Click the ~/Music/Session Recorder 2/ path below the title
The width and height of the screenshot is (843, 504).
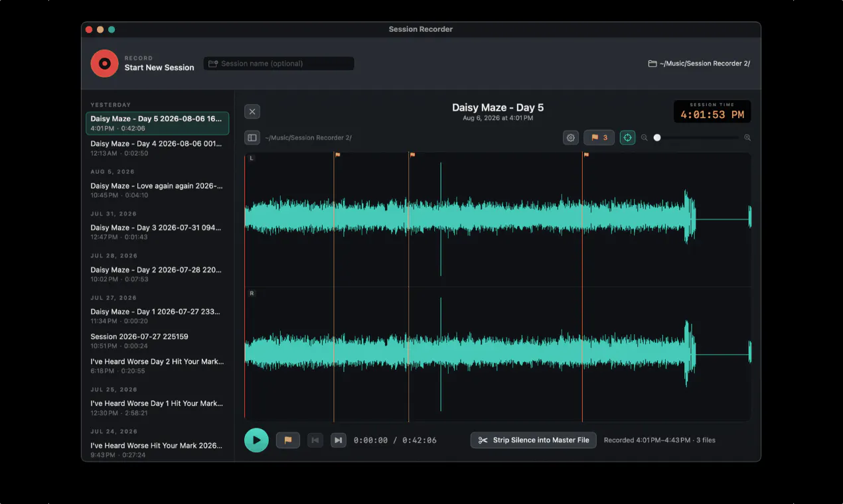[x=308, y=138]
